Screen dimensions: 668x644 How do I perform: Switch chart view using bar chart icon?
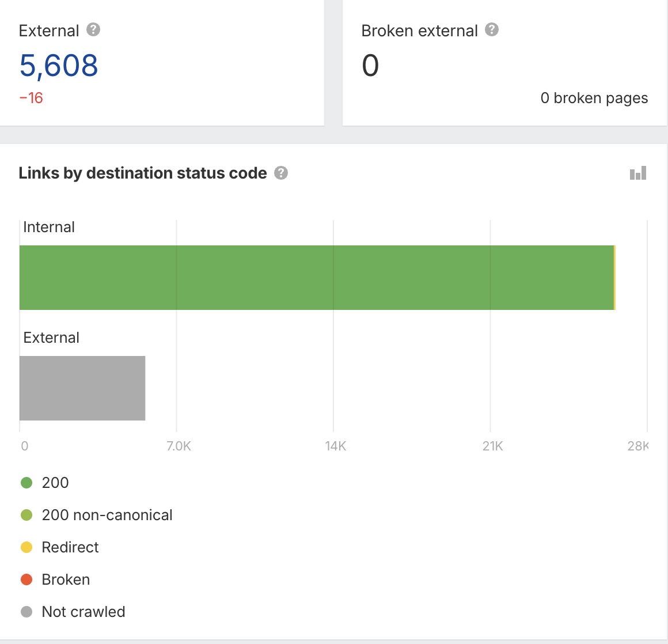[x=638, y=173]
